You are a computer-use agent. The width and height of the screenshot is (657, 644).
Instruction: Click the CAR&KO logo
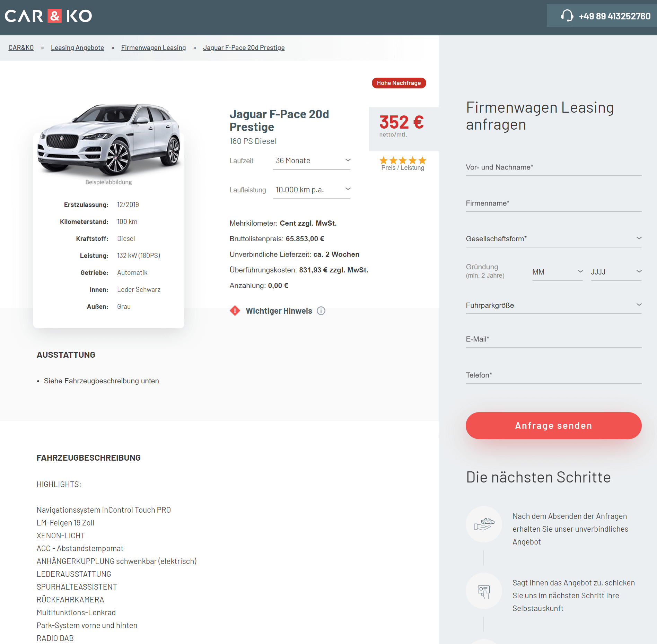pyautogui.click(x=48, y=16)
